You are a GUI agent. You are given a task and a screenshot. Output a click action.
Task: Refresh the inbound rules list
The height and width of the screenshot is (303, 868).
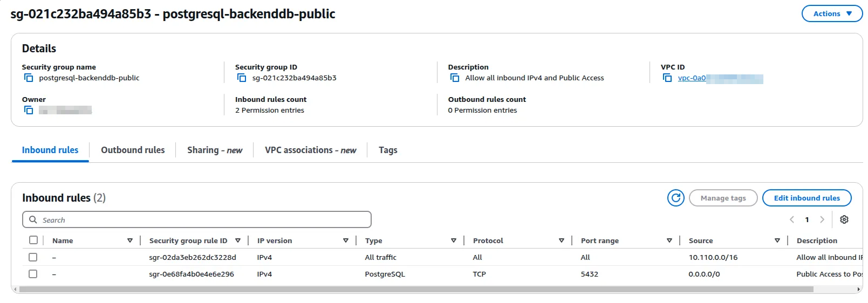(675, 198)
